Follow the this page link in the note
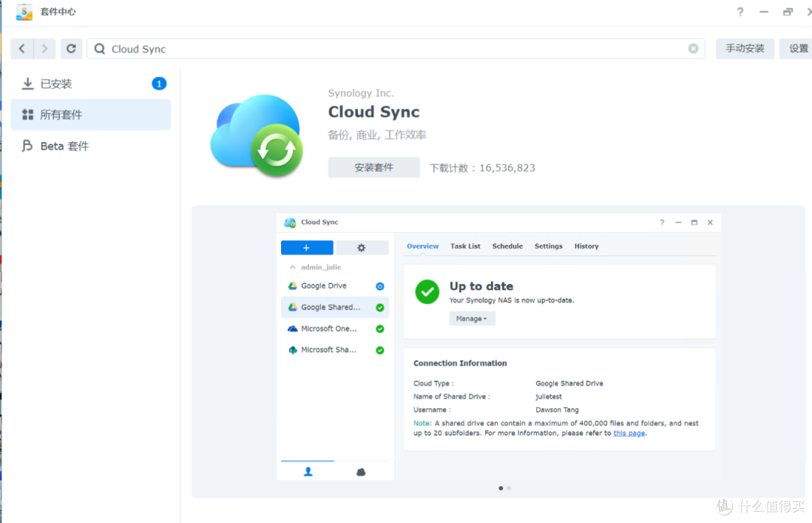 point(629,433)
